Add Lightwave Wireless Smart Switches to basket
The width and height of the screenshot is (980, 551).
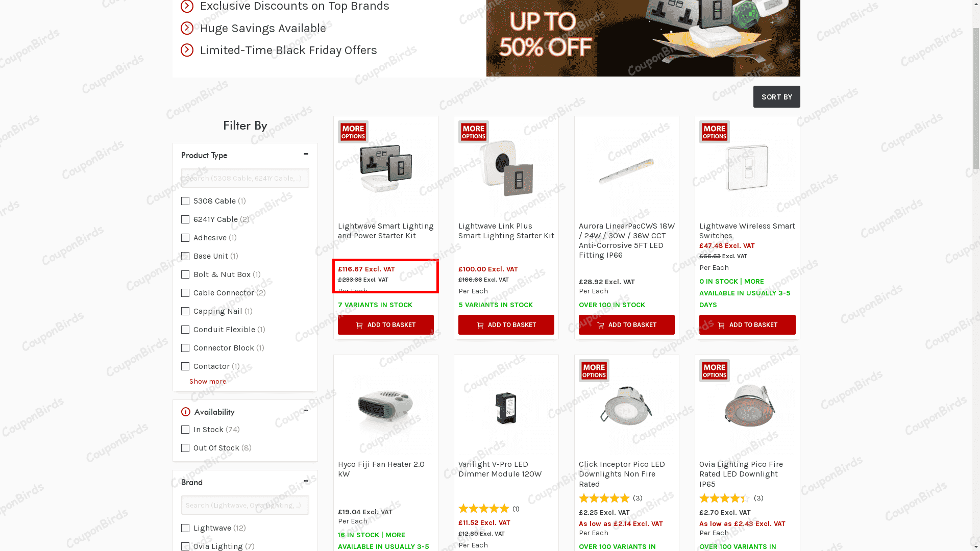click(747, 325)
